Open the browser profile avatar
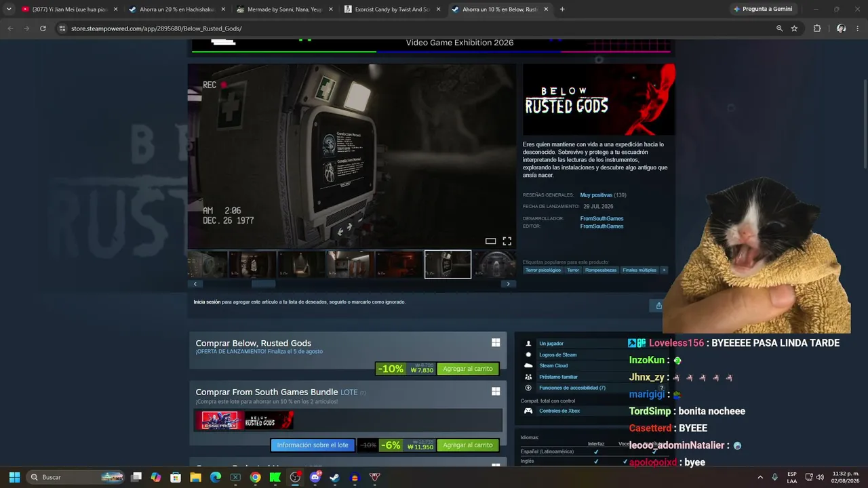 click(x=841, y=28)
